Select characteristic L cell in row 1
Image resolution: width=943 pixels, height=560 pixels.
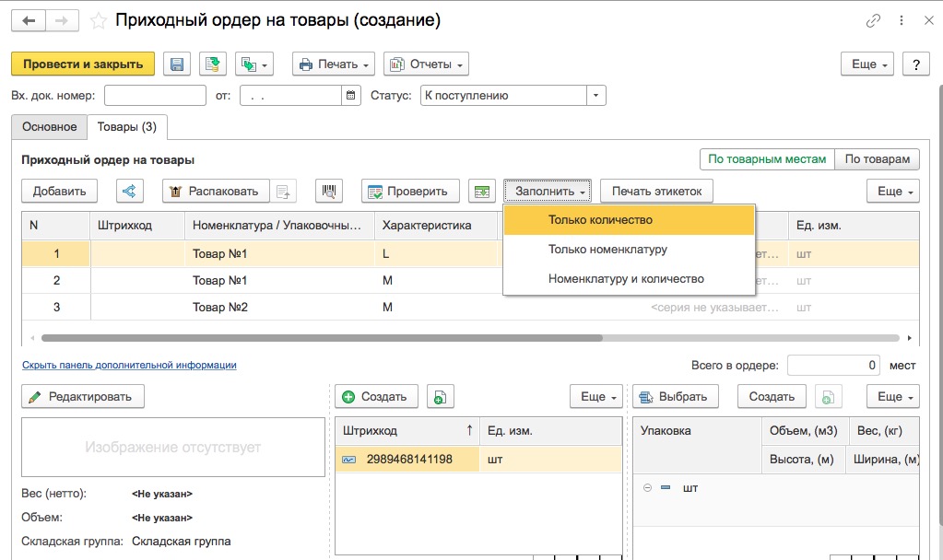[x=436, y=253]
